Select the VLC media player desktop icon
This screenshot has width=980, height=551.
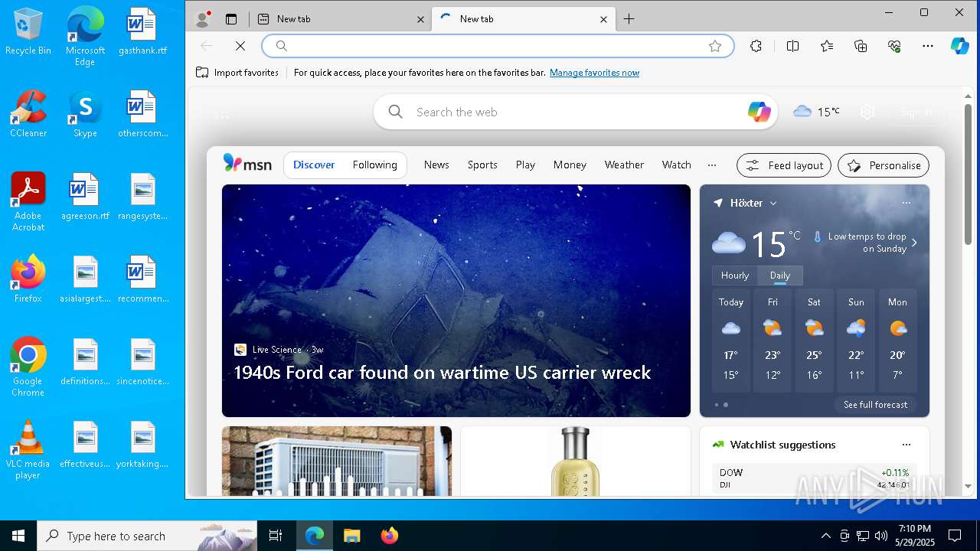(x=28, y=450)
